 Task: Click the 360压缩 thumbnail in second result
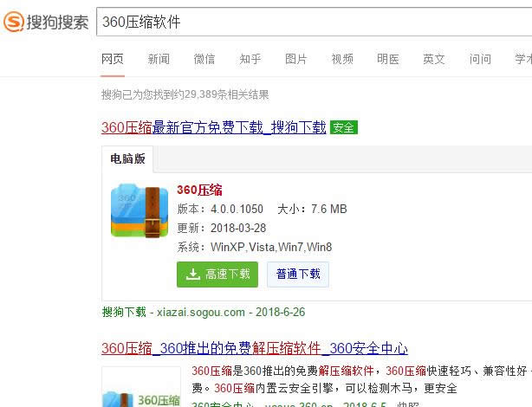click(x=141, y=386)
